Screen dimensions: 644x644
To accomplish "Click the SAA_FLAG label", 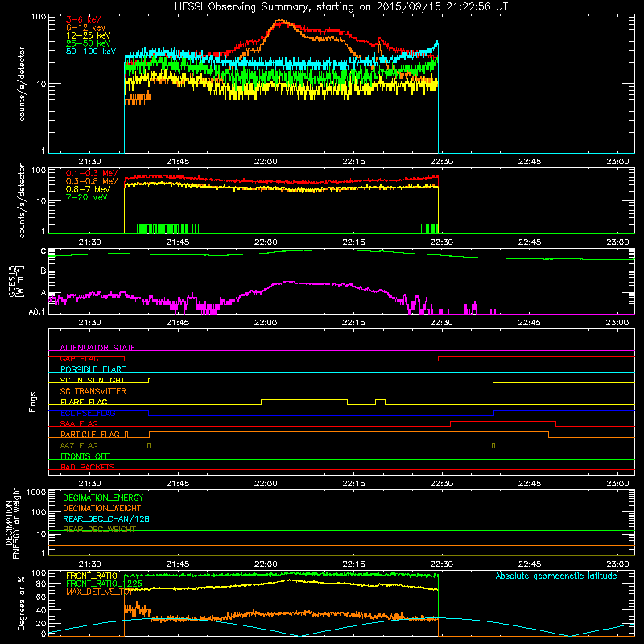I will (79, 423).
